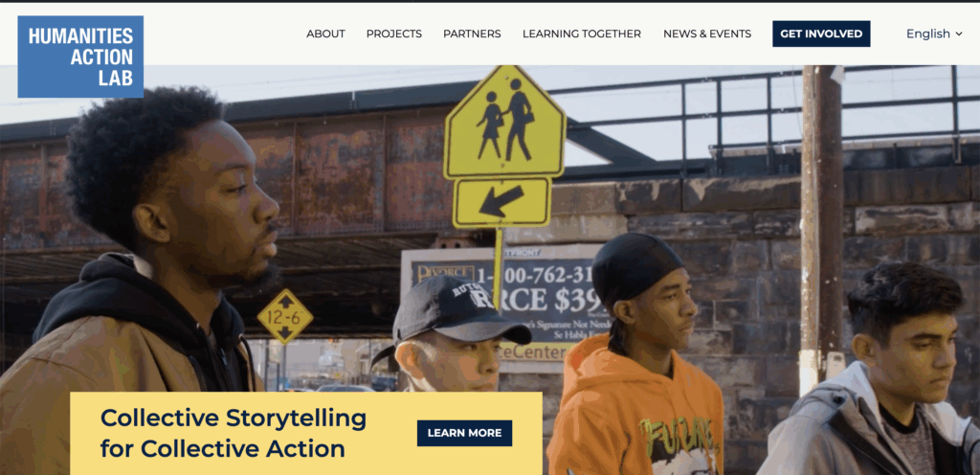Click the yellow hero banner box
The image size is (980, 475).
pyautogui.click(x=306, y=433)
